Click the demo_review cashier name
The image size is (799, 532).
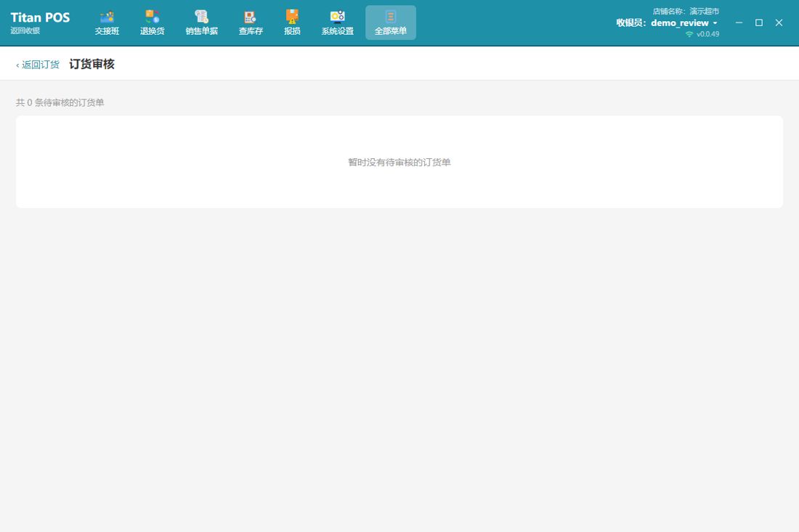click(680, 23)
